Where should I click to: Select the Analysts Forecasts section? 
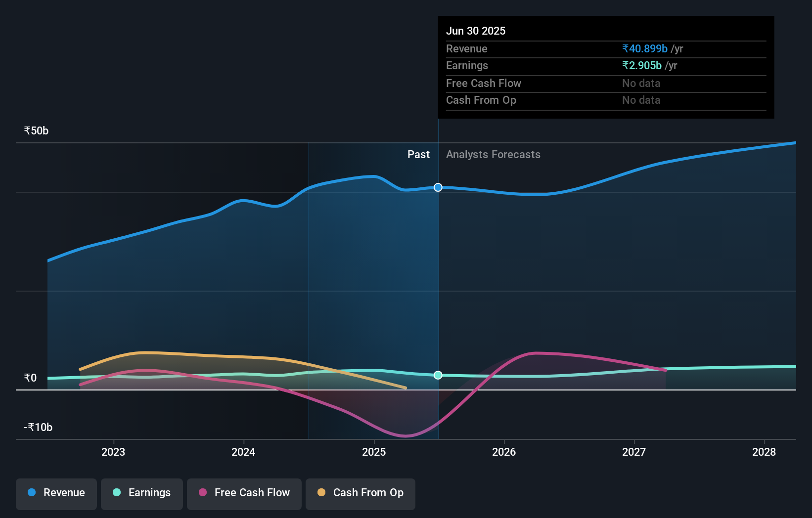coord(493,154)
